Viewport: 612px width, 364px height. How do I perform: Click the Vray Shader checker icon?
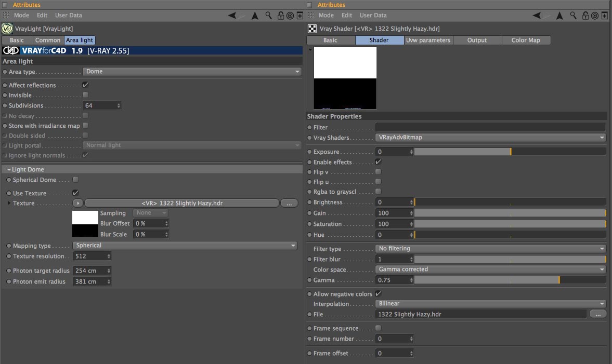(312, 29)
